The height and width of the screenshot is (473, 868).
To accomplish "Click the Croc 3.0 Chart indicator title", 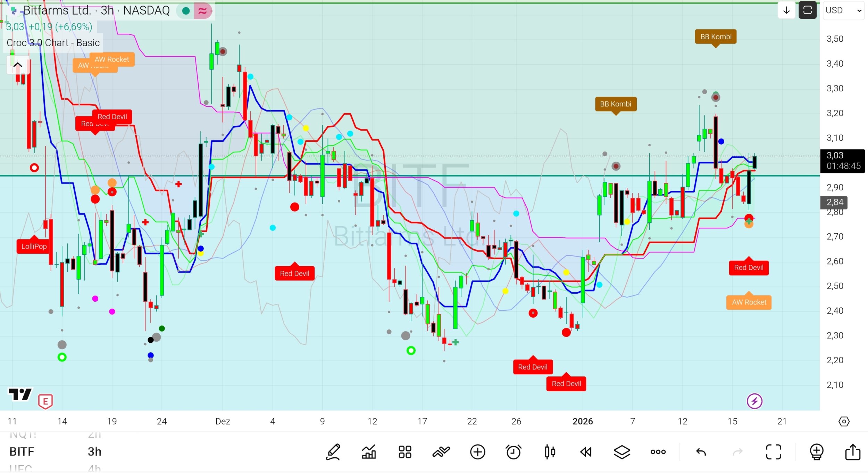I will pyautogui.click(x=53, y=43).
